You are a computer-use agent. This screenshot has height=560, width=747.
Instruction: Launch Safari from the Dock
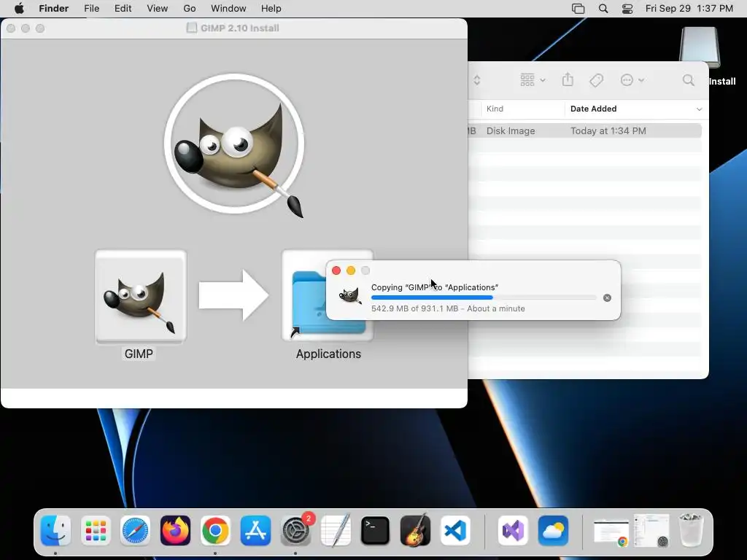pos(135,530)
